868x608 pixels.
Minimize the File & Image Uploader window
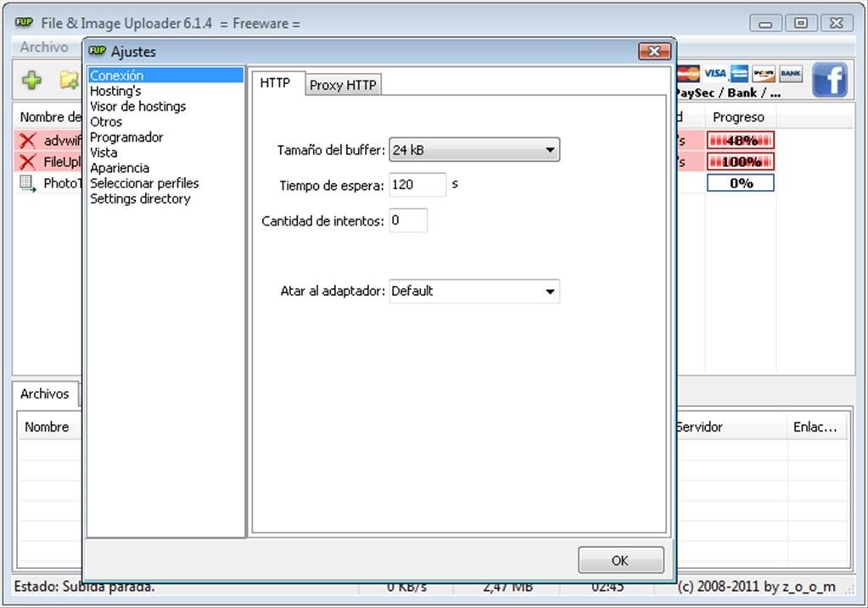click(765, 23)
